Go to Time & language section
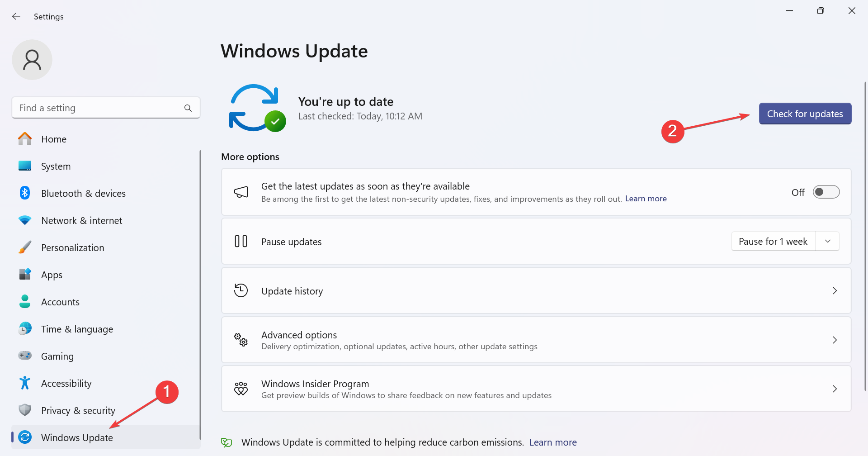Image resolution: width=868 pixels, height=456 pixels. coord(77,329)
